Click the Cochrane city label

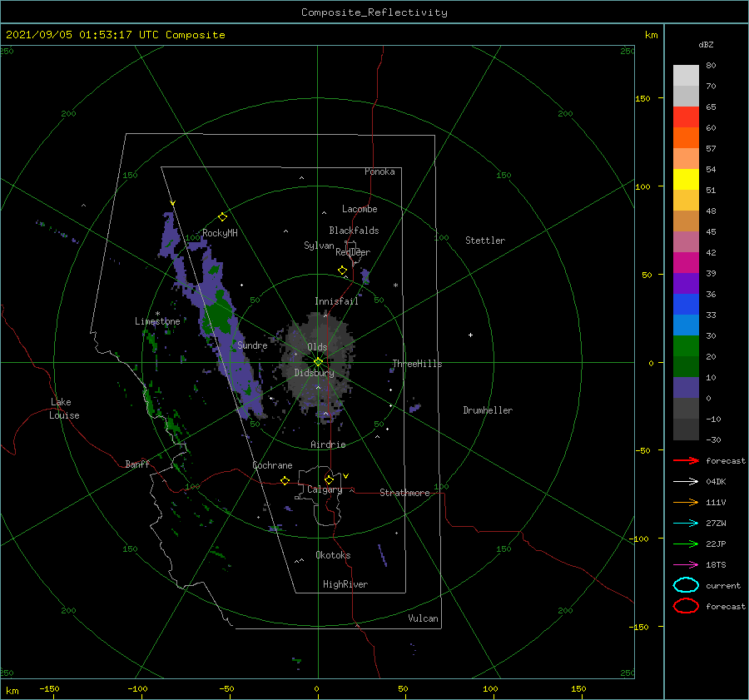pyautogui.click(x=272, y=465)
